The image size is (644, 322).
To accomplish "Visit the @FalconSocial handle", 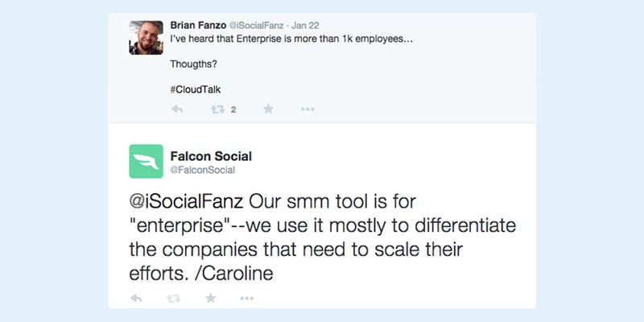I will pos(203,170).
